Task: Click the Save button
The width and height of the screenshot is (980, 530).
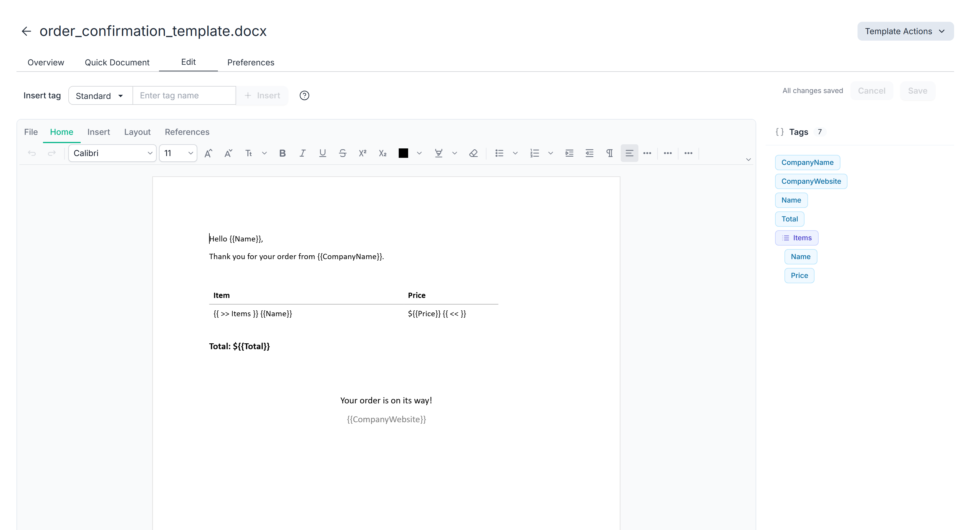Action: (918, 91)
